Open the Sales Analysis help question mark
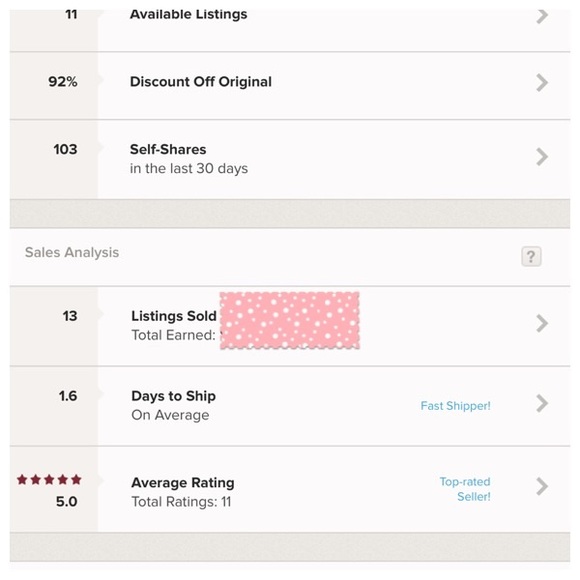The image size is (580, 580). [x=531, y=256]
